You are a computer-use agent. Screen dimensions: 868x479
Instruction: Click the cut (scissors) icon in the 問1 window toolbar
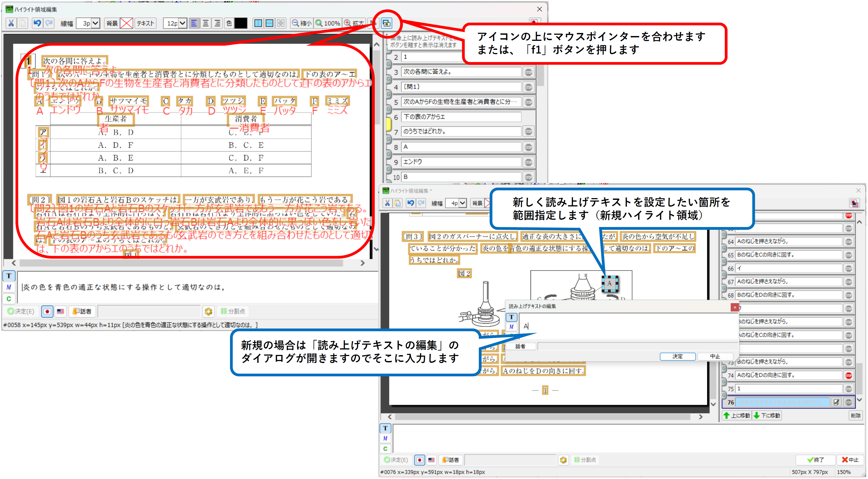11,23
